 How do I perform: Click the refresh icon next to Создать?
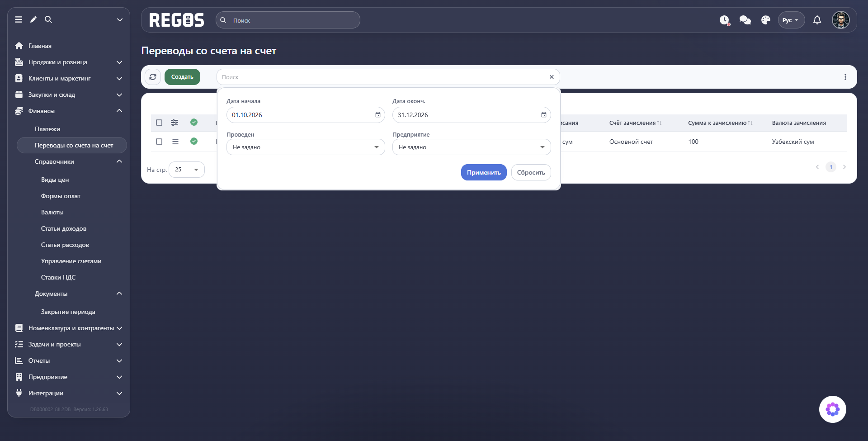153,77
